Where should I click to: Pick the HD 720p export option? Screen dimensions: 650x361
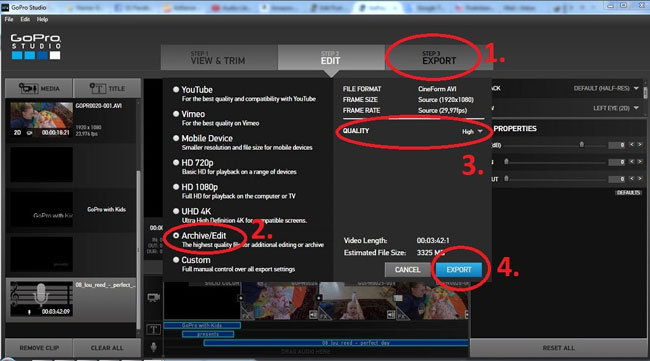tap(176, 162)
